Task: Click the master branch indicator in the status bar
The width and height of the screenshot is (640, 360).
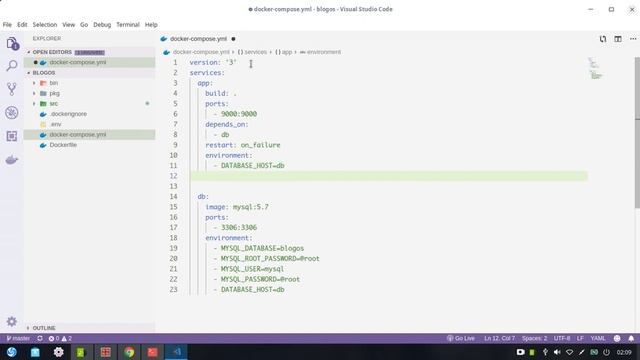Action: tap(18, 338)
